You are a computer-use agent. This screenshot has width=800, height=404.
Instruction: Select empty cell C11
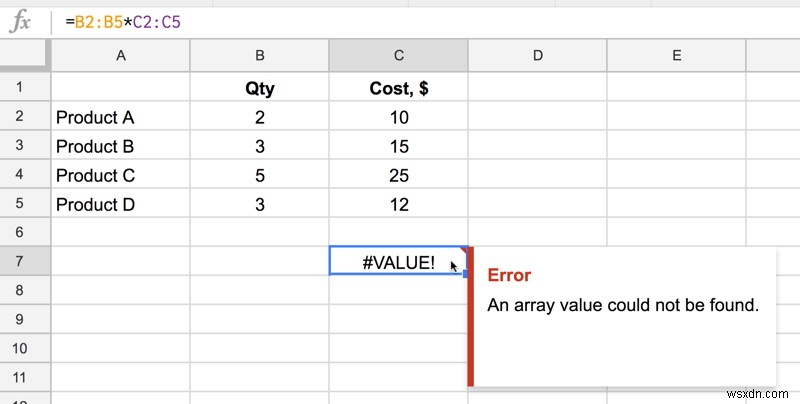coord(398,377)
